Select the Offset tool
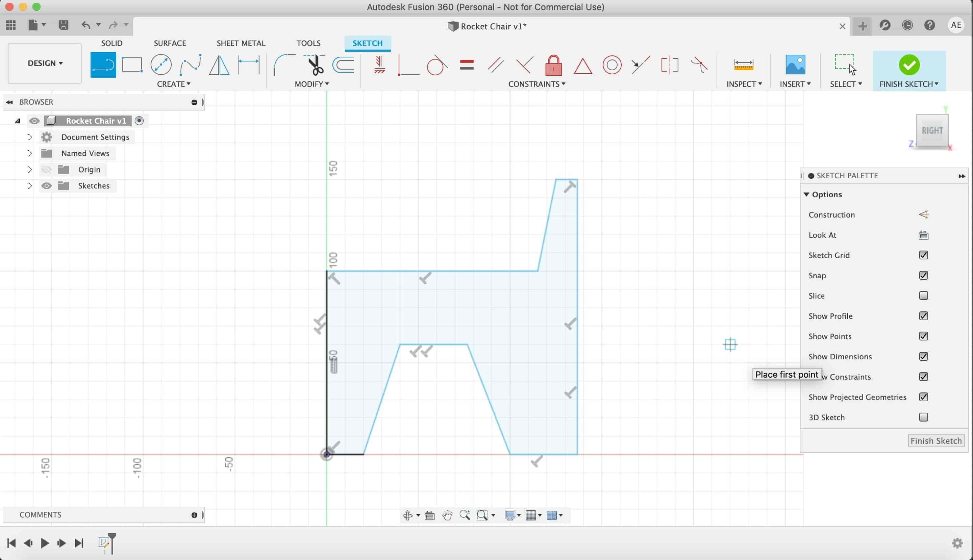 (343, 65)
